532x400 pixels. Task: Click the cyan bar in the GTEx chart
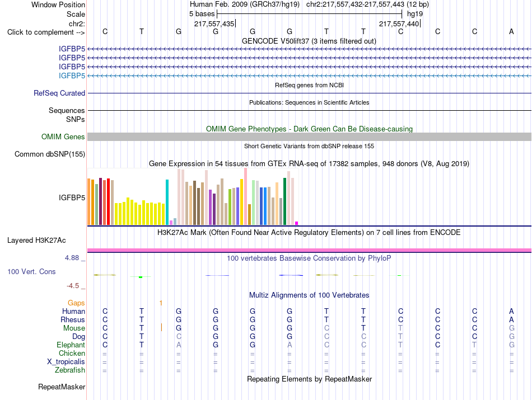(167, 202)
